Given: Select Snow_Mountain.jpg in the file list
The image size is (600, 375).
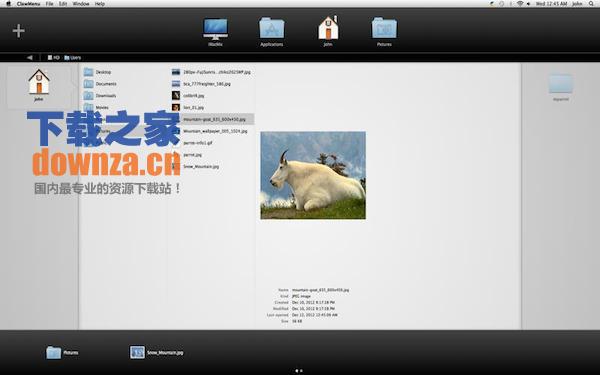Looking at the screenshot, I should [x=201, y=166].
